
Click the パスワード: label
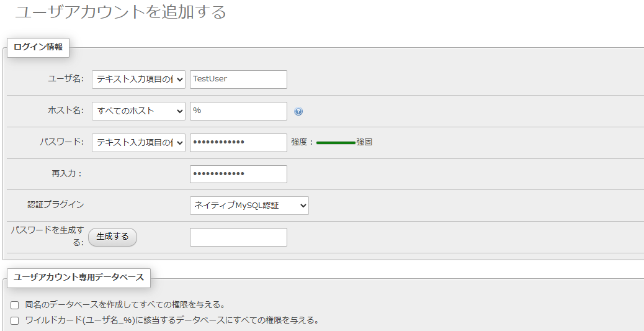tap(61, 142)
